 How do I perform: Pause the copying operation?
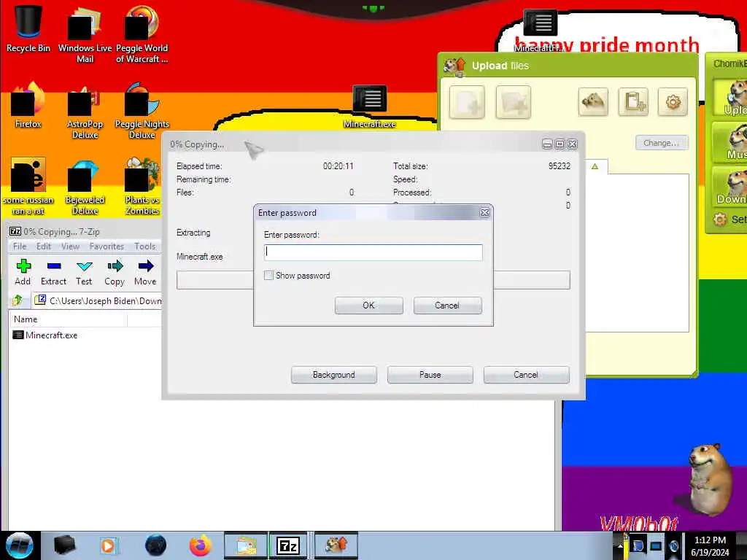pos(430,375)
